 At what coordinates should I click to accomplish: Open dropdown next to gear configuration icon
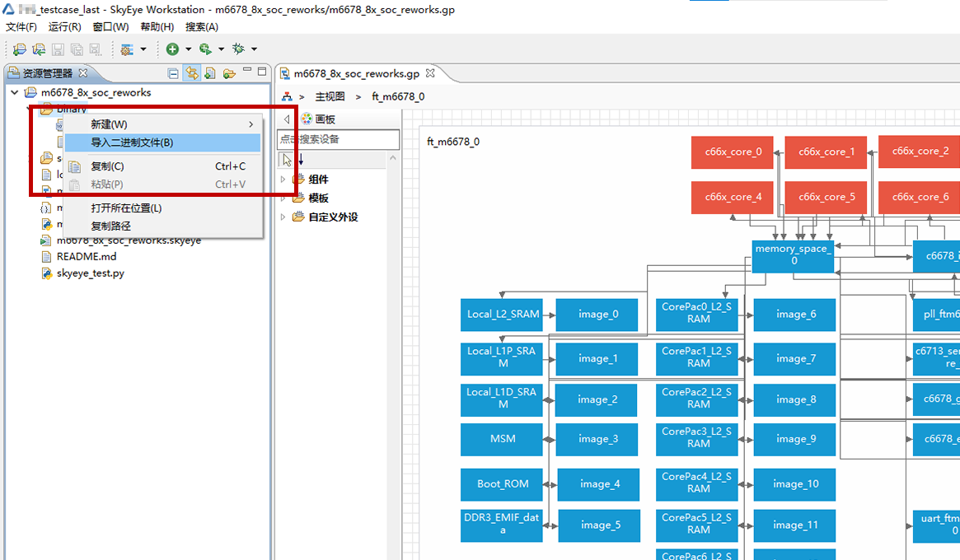coord(143,49)
